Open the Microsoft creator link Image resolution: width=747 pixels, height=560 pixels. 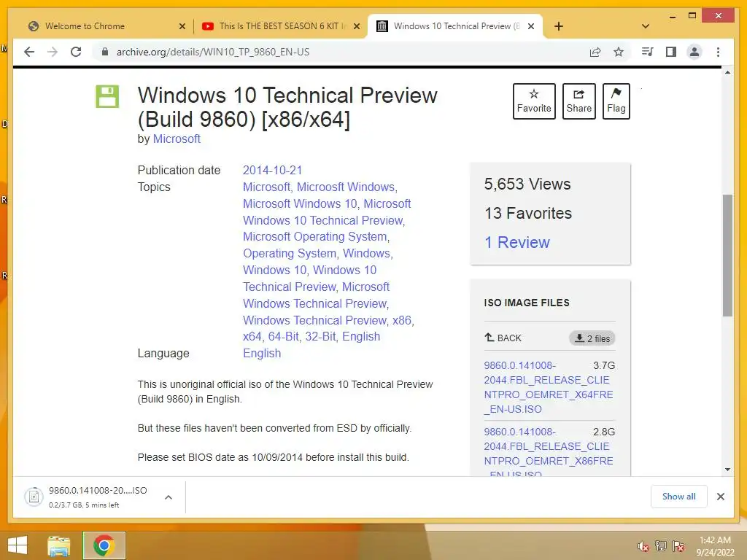177,139
